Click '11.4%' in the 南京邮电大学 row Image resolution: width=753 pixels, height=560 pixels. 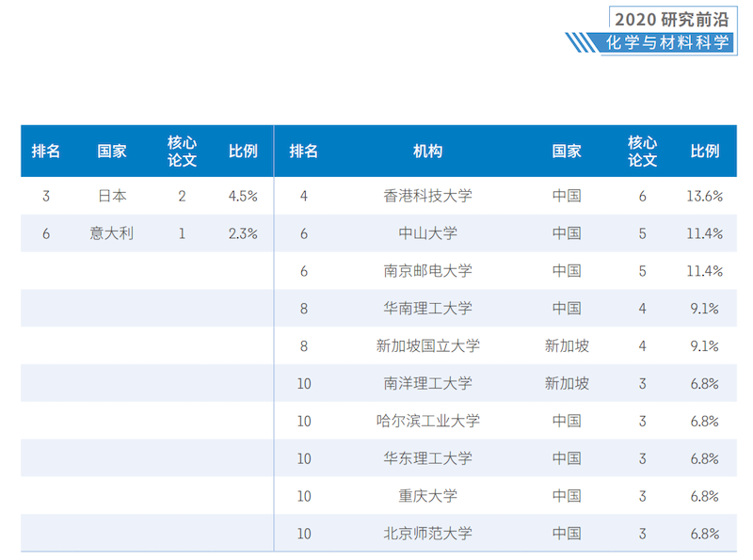point(704,271)
